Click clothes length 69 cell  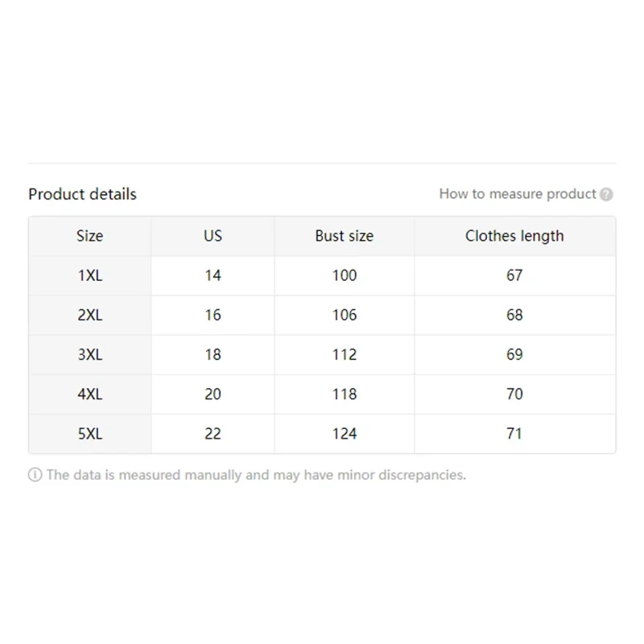click(514, 354)
